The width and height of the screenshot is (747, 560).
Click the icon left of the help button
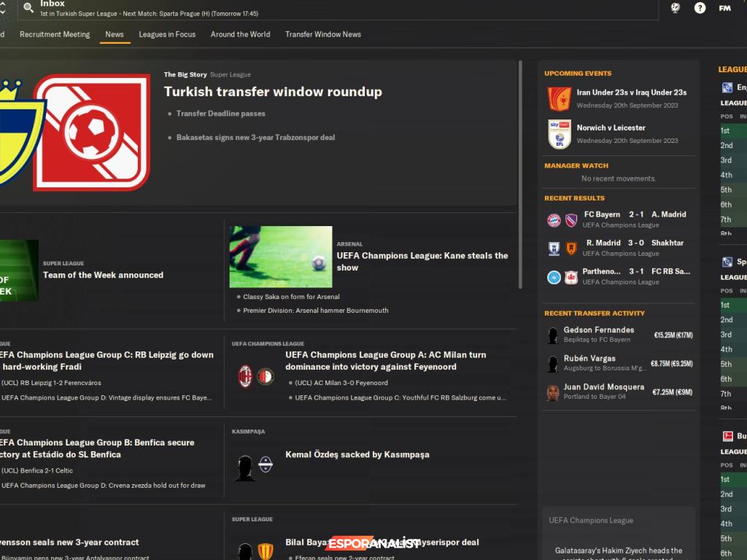676,8
